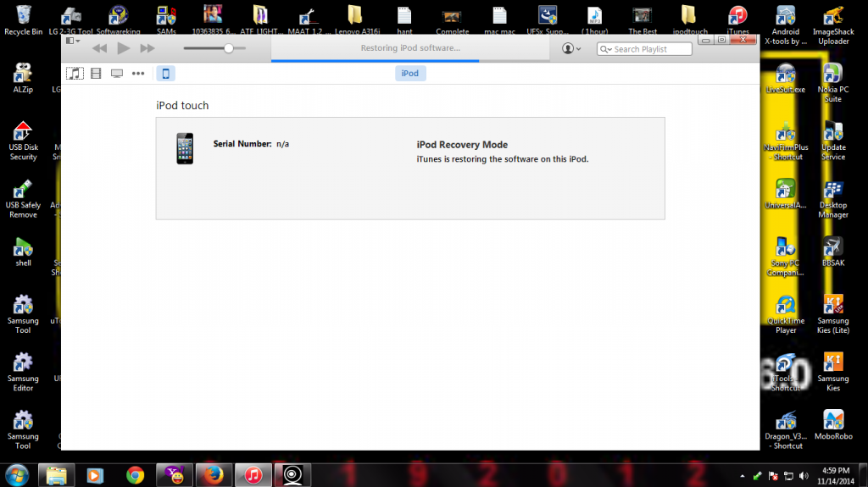Viewport: 868px width, 487px height.
Task: Select the iPod device icon in toolbar
Action: [x=166, y=74]
